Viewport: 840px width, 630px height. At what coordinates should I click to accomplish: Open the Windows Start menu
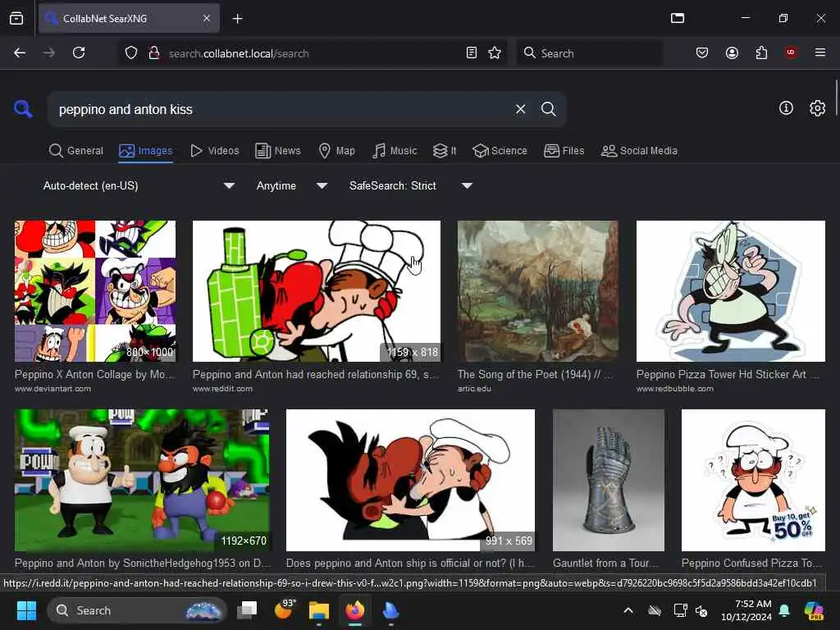pyautogui.click(x=26, y=610)
